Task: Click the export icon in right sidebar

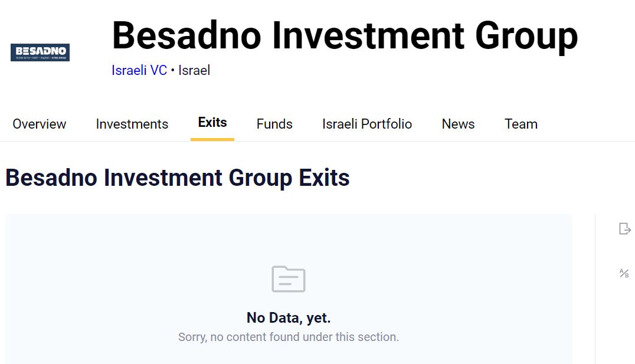Action: pos(625,229)
